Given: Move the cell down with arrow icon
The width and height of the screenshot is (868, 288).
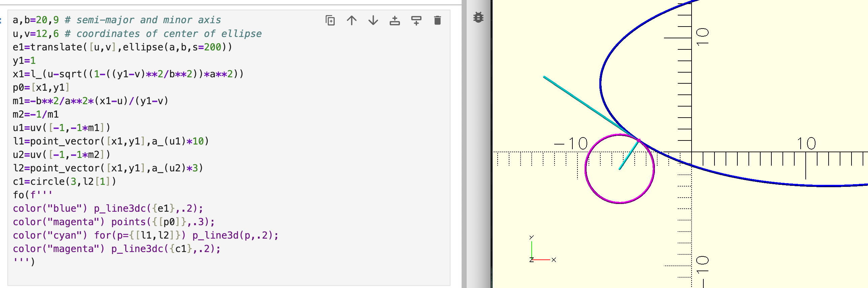Looking at the screenshot, I should click(x=373, y=20).
